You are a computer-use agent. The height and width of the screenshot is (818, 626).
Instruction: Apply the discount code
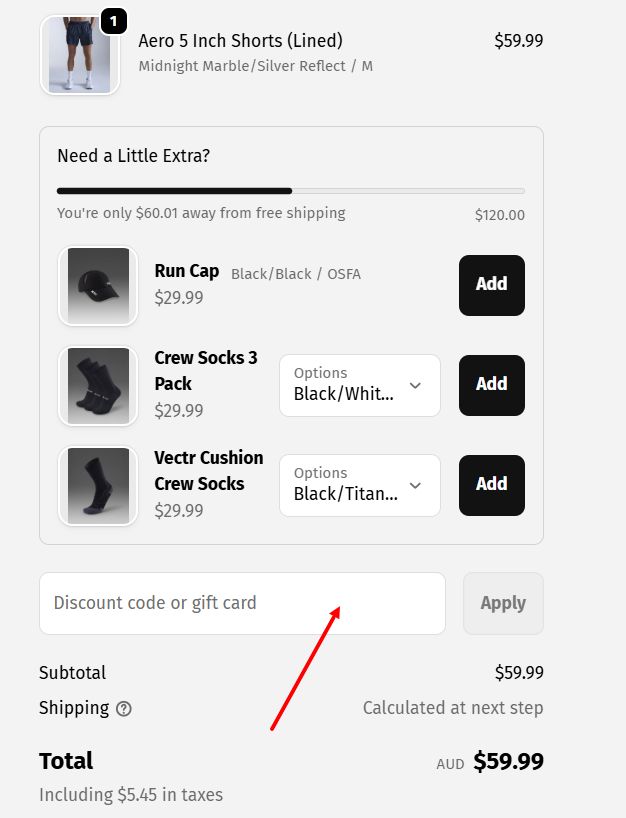click(x=503, y=603)
